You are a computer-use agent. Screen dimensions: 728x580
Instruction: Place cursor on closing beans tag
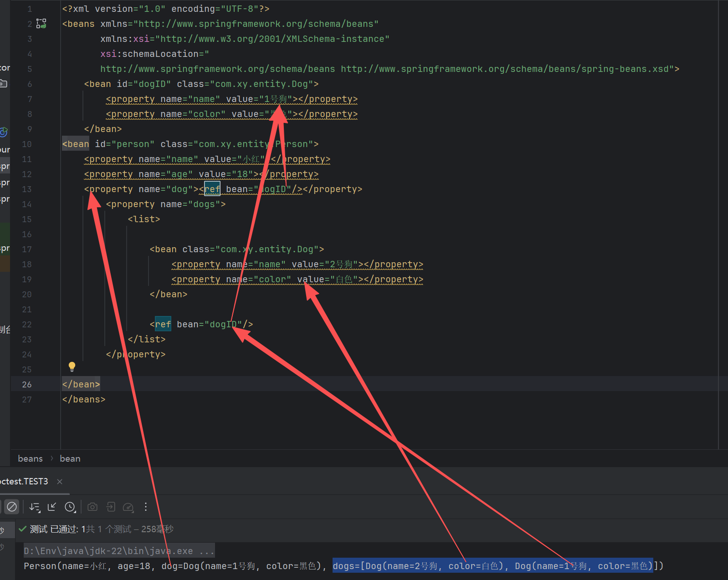84,399
